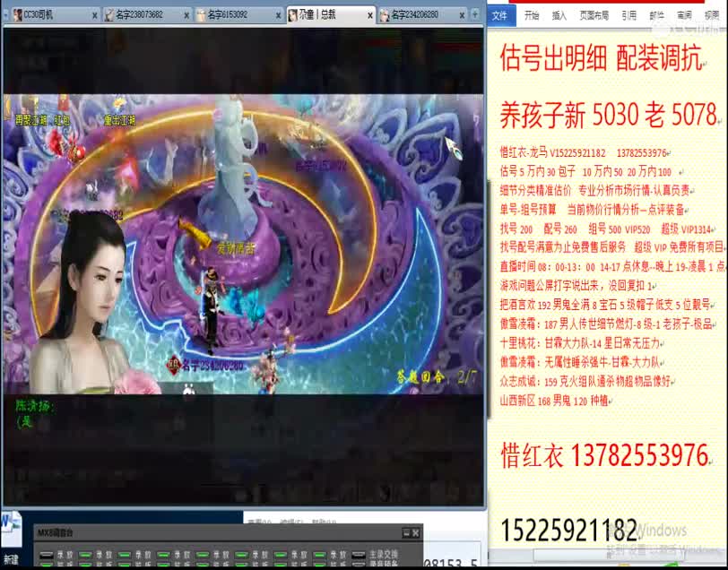Close the 名字6153092 tab
Viewport: 728px width, 570px height.
pyautogui.click(x=279, y=16)
